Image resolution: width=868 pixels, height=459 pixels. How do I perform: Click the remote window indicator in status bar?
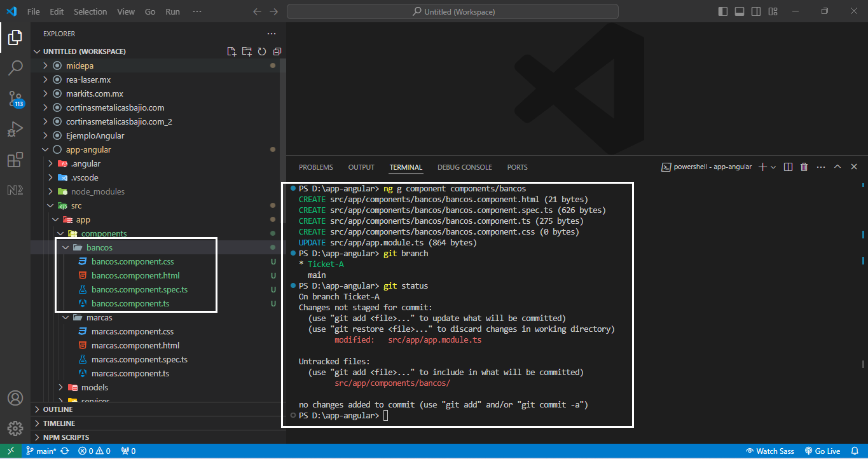tap(10, 451)
